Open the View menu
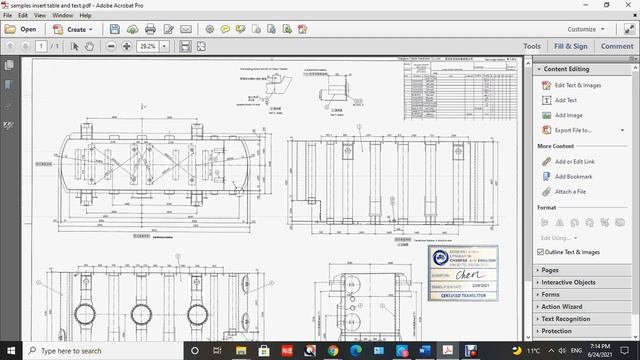 (40, 15)
